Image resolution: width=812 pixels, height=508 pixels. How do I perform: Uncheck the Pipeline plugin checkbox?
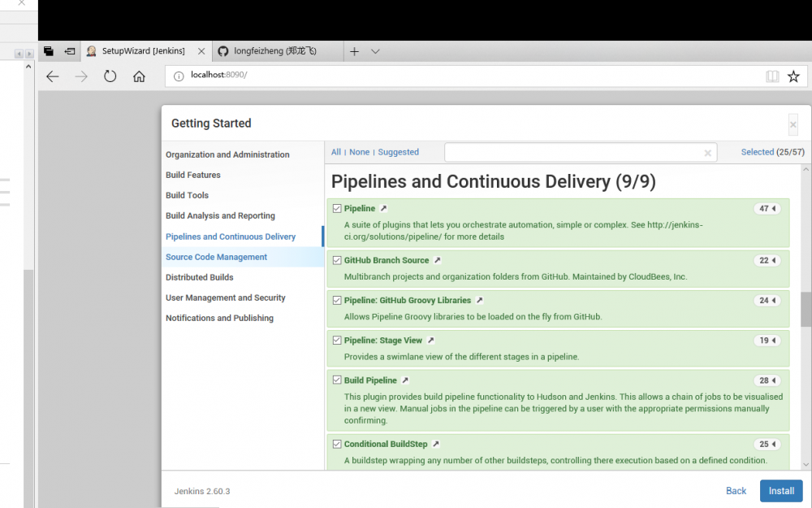coord(337,208)
